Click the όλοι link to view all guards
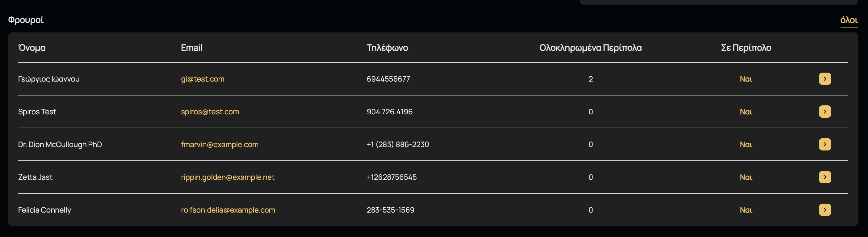Screen dimensions: 868x237 pyautogui.click(x=849, y=20)
